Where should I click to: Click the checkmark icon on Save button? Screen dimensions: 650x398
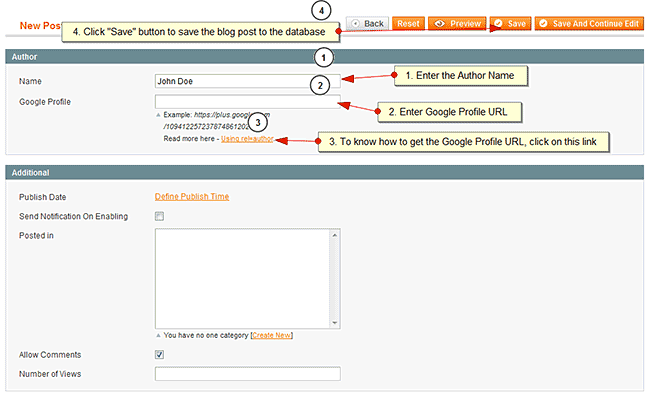498,24
